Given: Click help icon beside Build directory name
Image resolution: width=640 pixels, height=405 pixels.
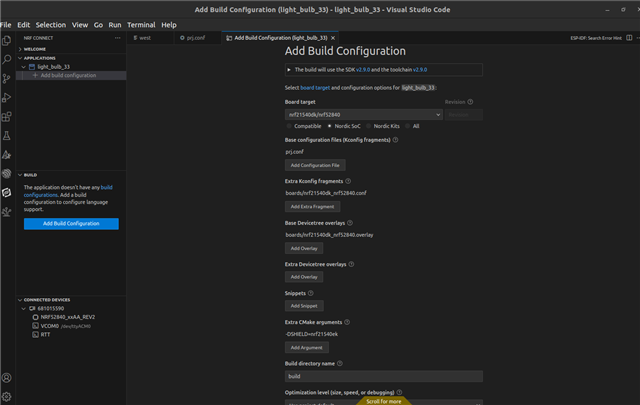Looking at the screenshot, I should point(340,363).
